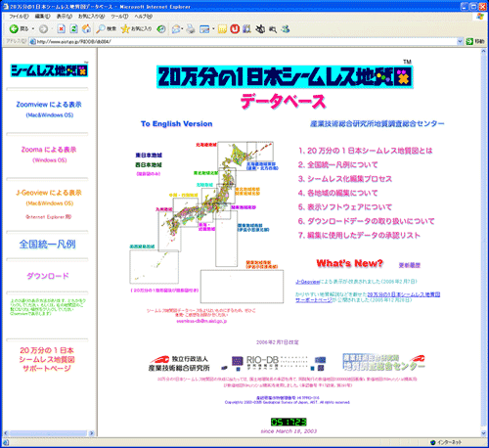
Task: Click the sidebar seamless map logo
Action: click(x=49, y=70)
